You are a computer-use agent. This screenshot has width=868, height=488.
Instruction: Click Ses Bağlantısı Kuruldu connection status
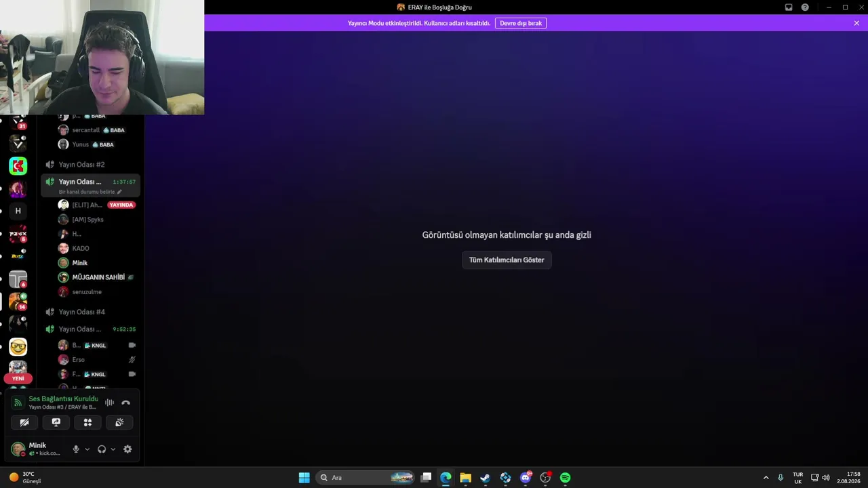pos(63,399)
